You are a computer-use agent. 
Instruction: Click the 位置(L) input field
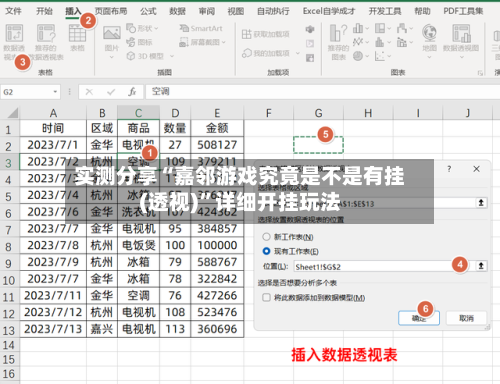[x=383, y=266]
